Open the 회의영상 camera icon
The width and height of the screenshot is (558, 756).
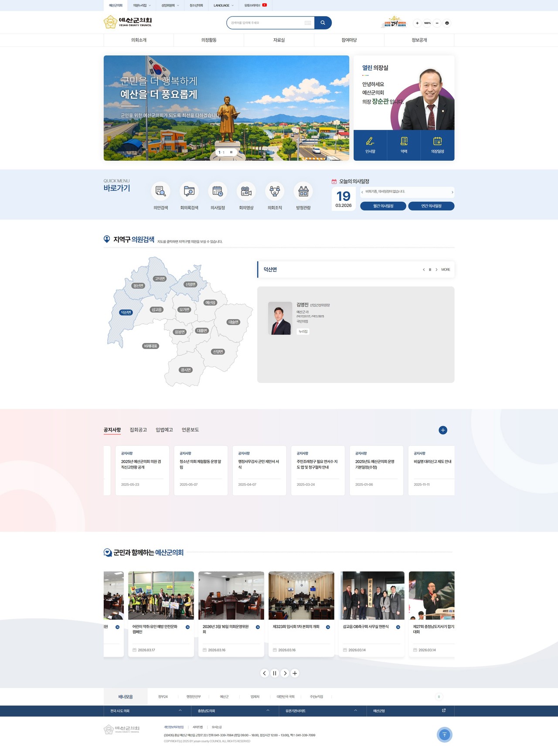click(246, 191)
